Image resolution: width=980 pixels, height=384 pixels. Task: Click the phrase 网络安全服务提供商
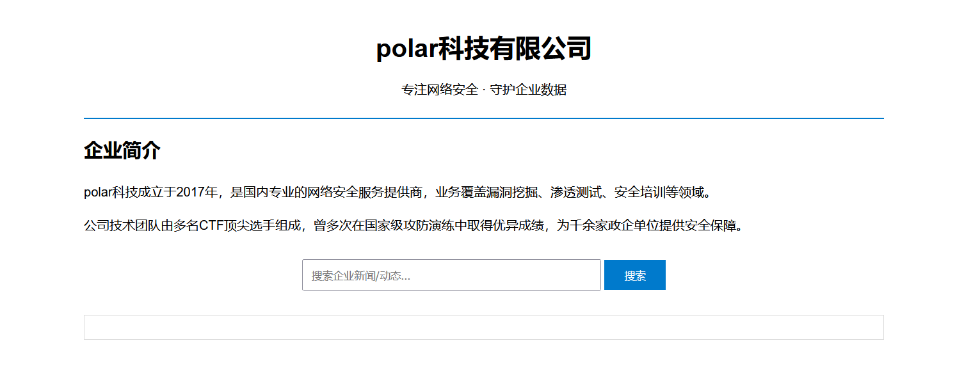[365, 192]
